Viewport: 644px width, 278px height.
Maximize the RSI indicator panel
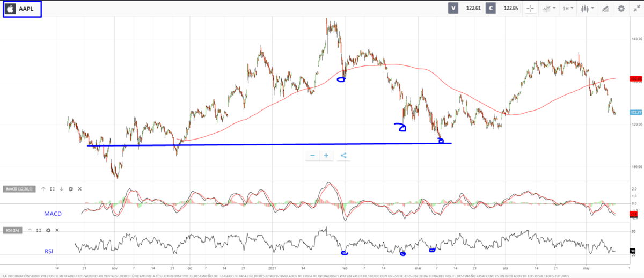click(39, 230)
